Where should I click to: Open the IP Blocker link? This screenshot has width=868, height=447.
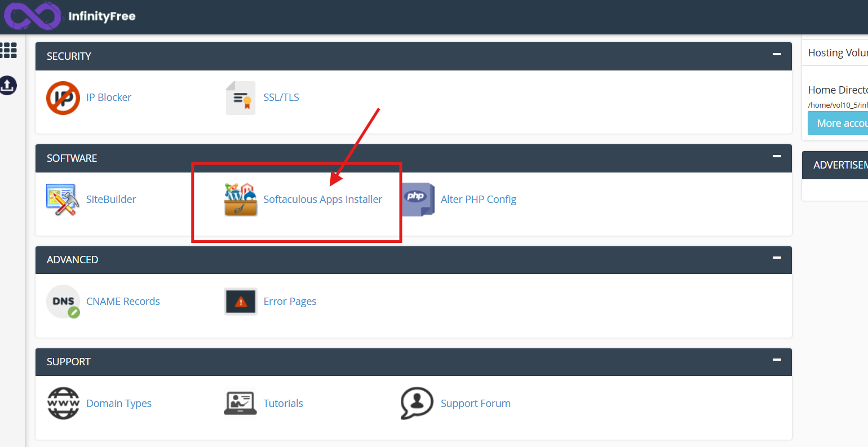coord(109,98)
